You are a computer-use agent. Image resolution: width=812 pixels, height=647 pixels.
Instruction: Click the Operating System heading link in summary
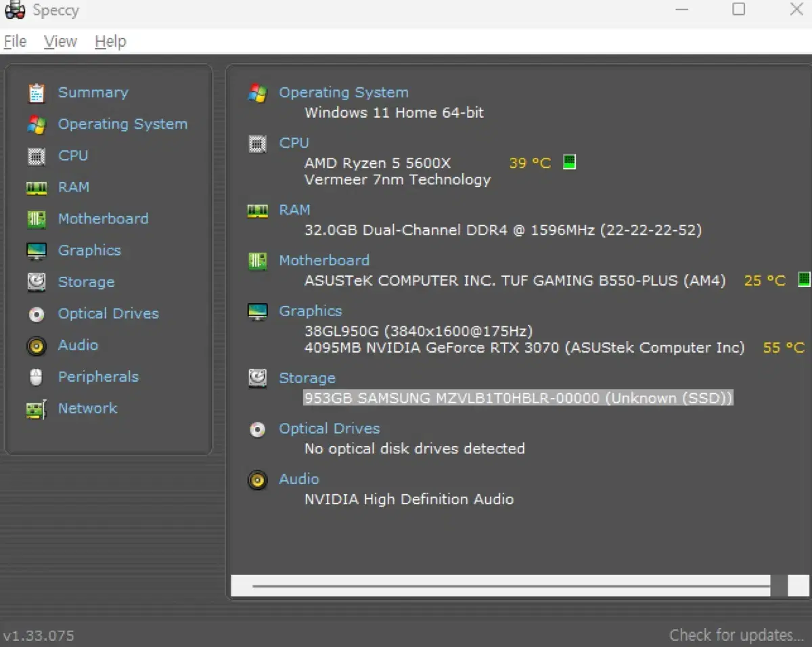344,93
